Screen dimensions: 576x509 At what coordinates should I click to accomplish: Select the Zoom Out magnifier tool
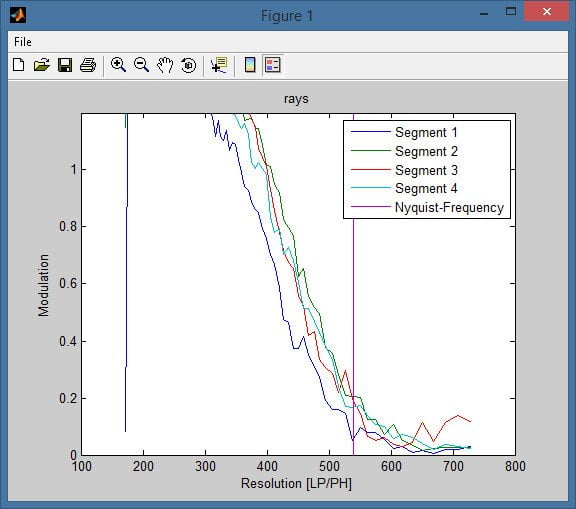pos(141,65)
